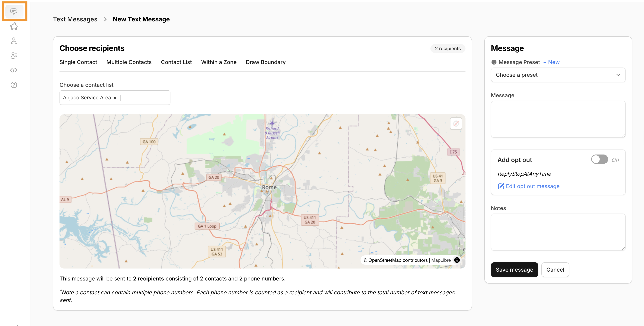Switch to the Within a Zone tab
This screenshot has width=644, height=326.
click(219, 62)
